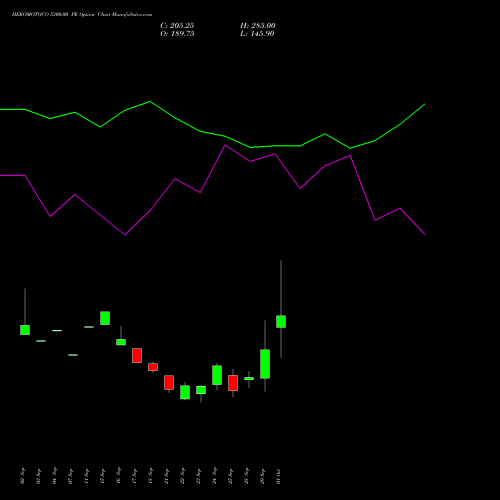Click the green candle above 01 Oct
Screen dimensions: 500x500
tap(281, 321)
